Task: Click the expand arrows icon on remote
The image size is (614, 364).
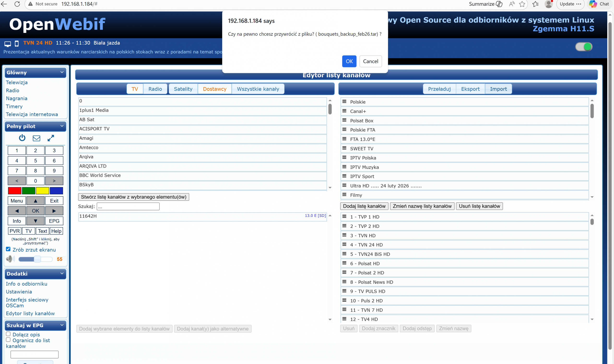Action: (x=51, y=138)
